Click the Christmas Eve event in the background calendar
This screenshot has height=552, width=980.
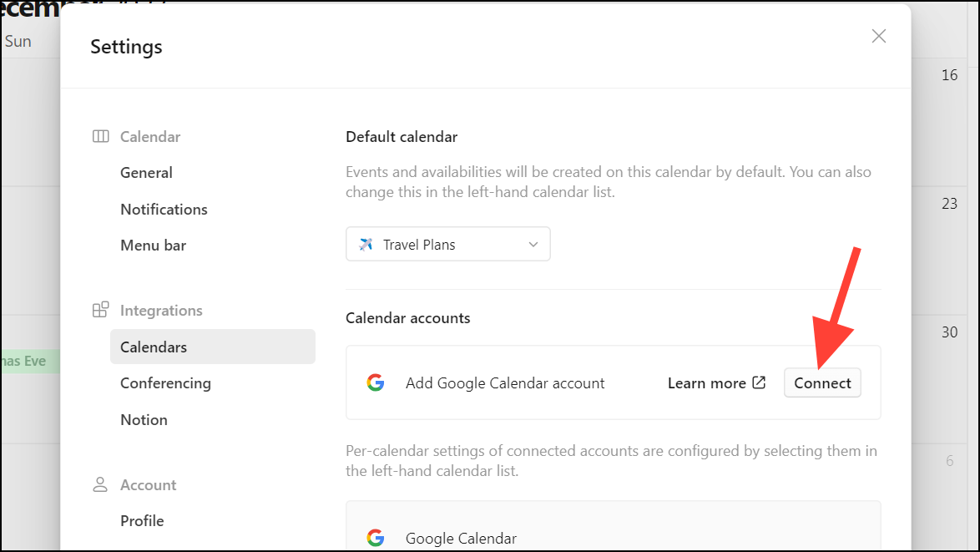[x=25, y=362]
